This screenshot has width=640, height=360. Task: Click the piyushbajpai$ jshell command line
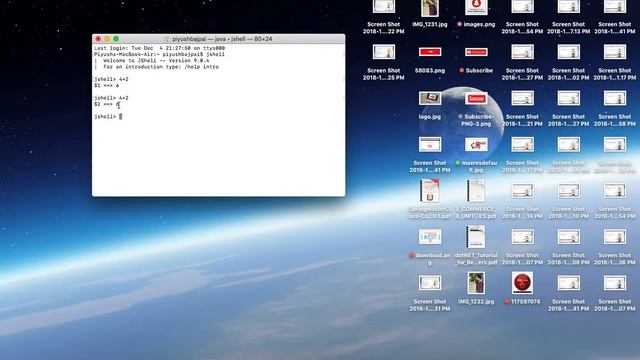(159, 54)
